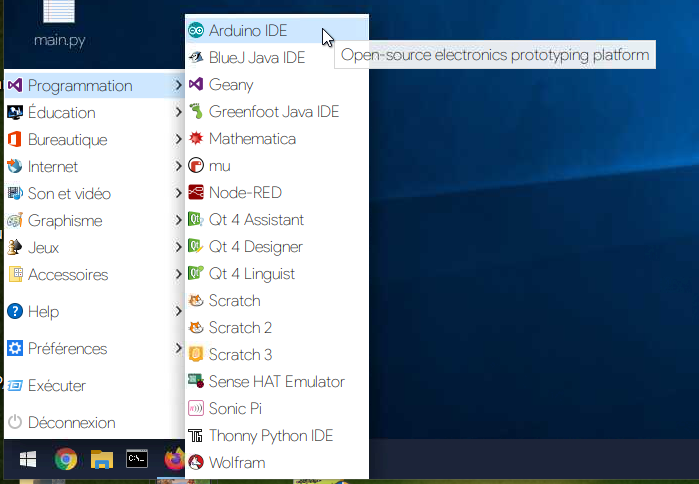Expand the Son et vidéo submenu chevron
The image size is (699, 484).
178,193
